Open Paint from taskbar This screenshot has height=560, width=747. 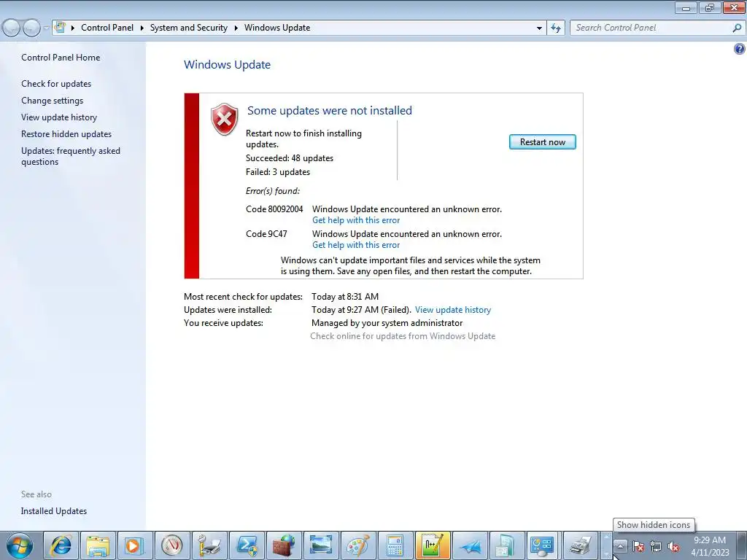[x=357, y=545]
